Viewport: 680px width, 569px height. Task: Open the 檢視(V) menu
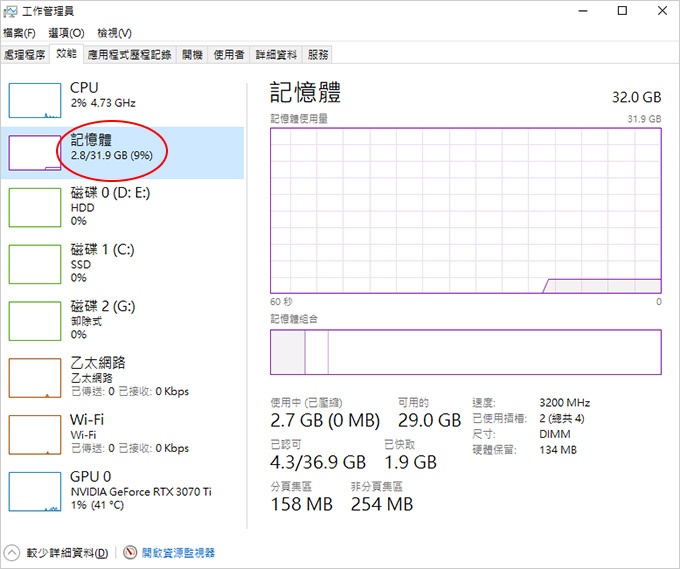(114, 33)
